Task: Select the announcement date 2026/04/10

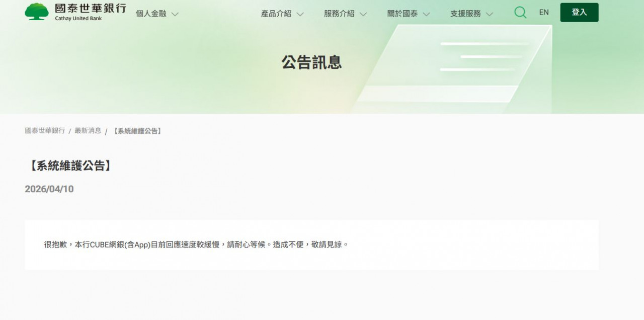Action: pyautogui.click(x=49, y=189)
